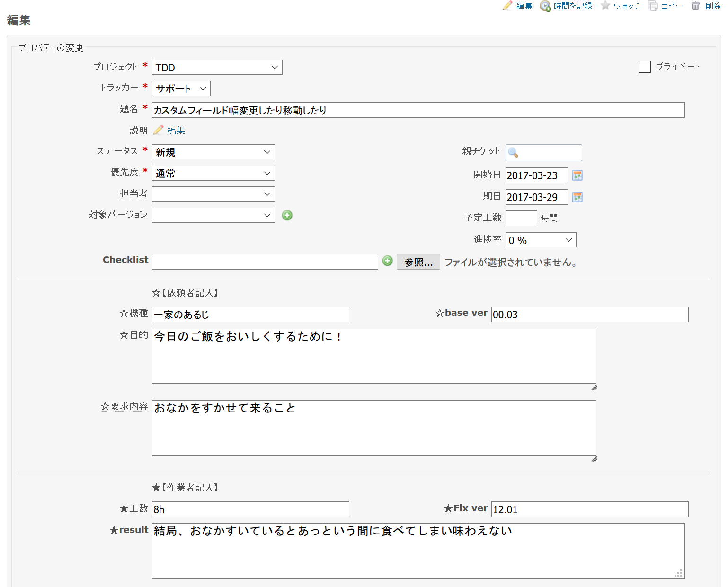Enable the プライベート checkbox
Screen dimensions: 728x587
644,67
